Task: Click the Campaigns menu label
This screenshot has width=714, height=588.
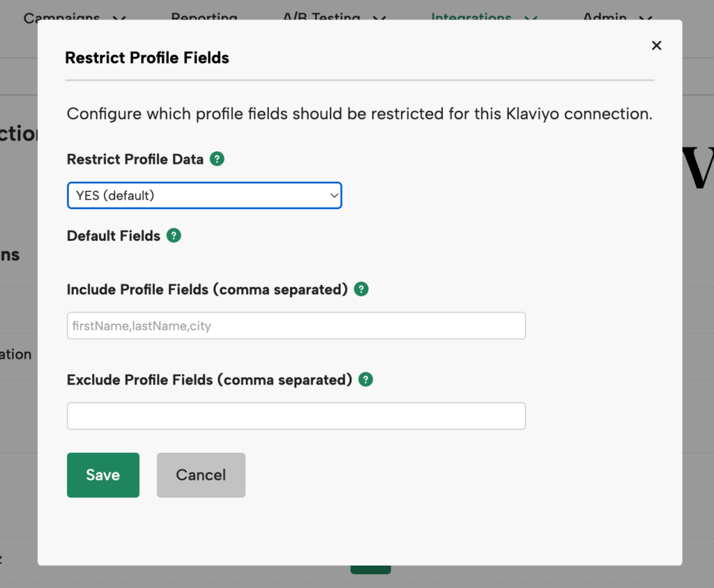Action: [x=62, y=17]
